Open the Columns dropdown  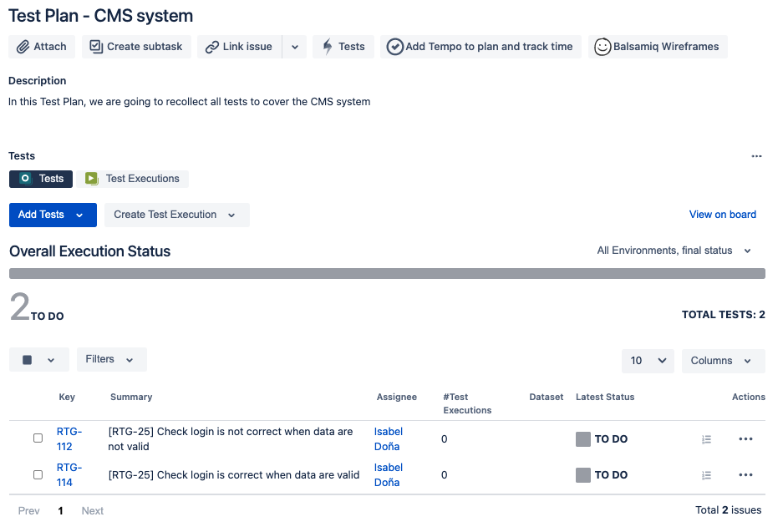[723, 361]
